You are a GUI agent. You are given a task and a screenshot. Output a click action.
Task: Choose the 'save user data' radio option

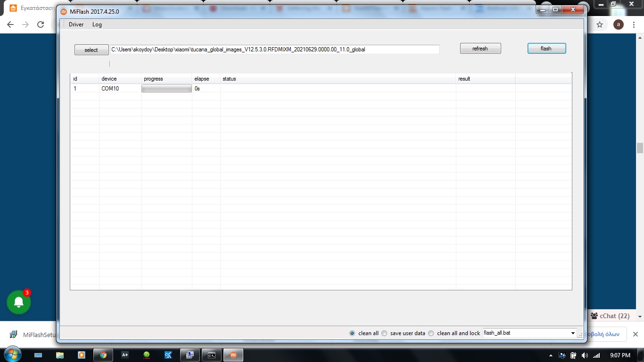(x=384, y=333)
